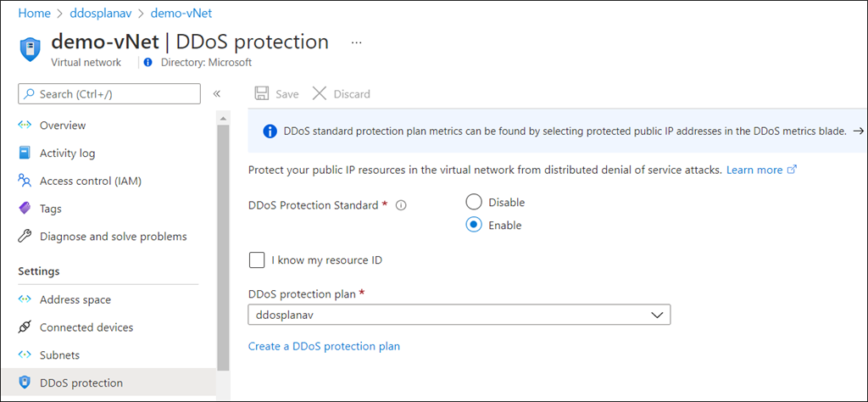Click the Connected devices plug icon

25,327
